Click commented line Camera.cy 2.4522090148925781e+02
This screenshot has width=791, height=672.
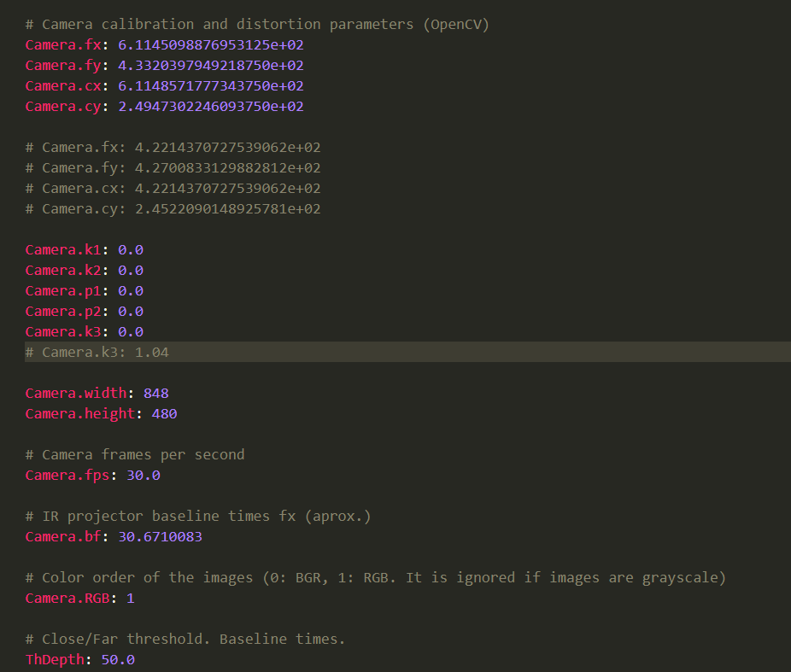[x=173, y=209]
